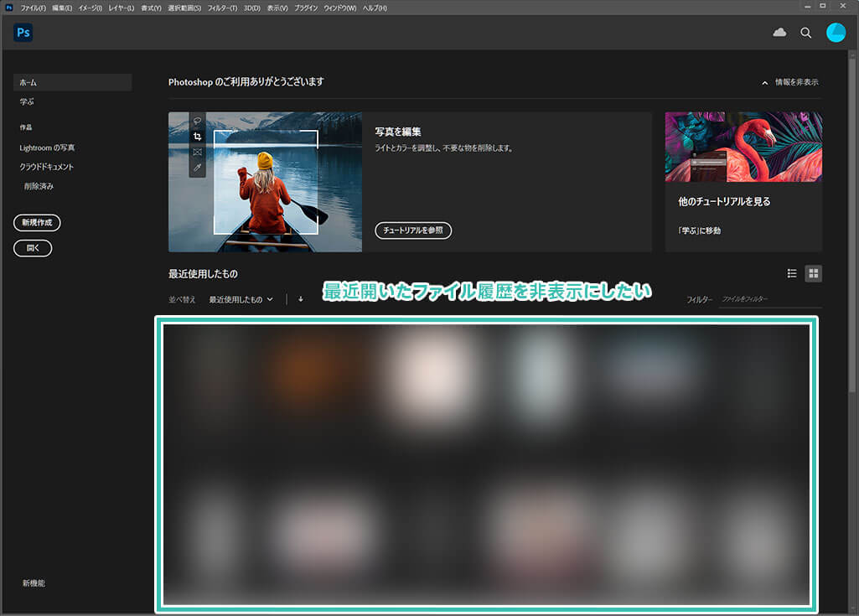
Task: Open the ファイル(F) menu
Action: pyautogui.click(x=34, y=8)
